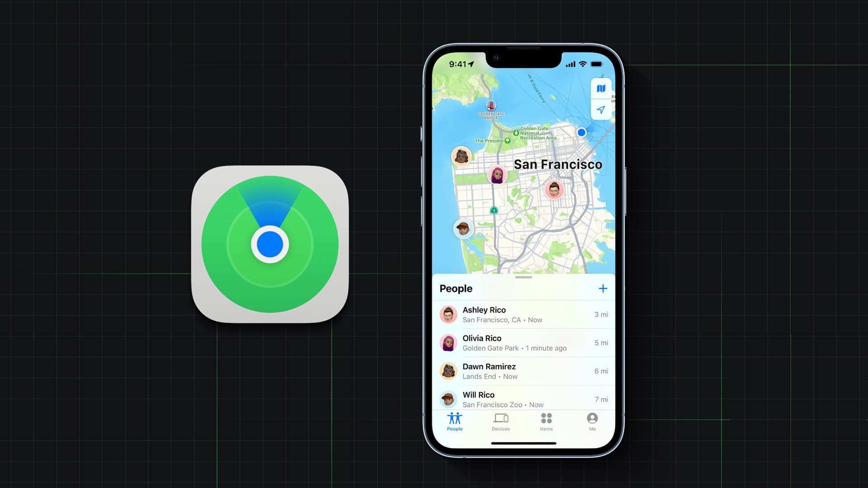Tap Ashley Rico's avatar icon
The image size is (868, 488).
[448, 314]
